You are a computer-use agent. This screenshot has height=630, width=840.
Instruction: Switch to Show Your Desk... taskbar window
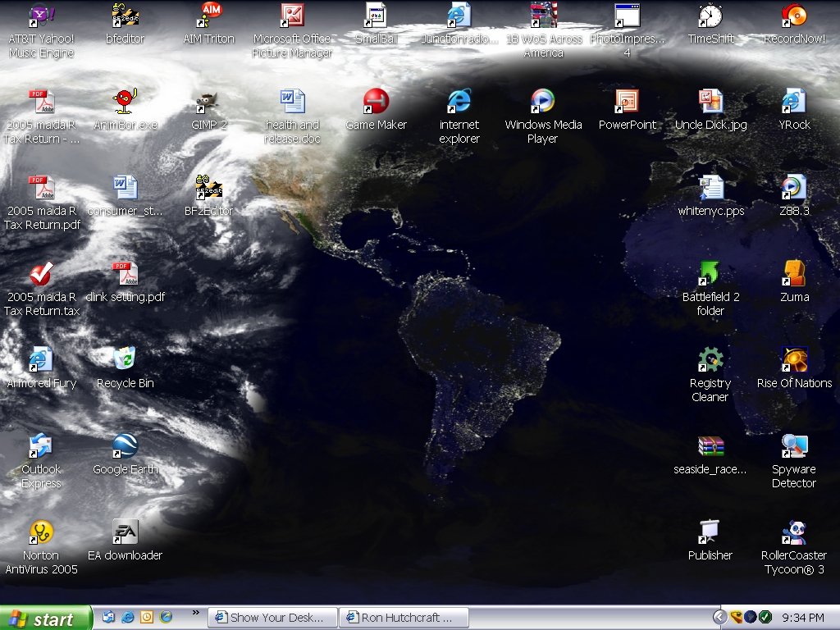[x=274, y=618]
